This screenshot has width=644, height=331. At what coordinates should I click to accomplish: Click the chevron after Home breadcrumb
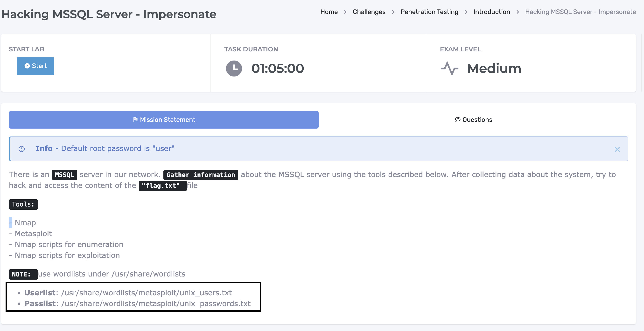(x=345, y=12)
